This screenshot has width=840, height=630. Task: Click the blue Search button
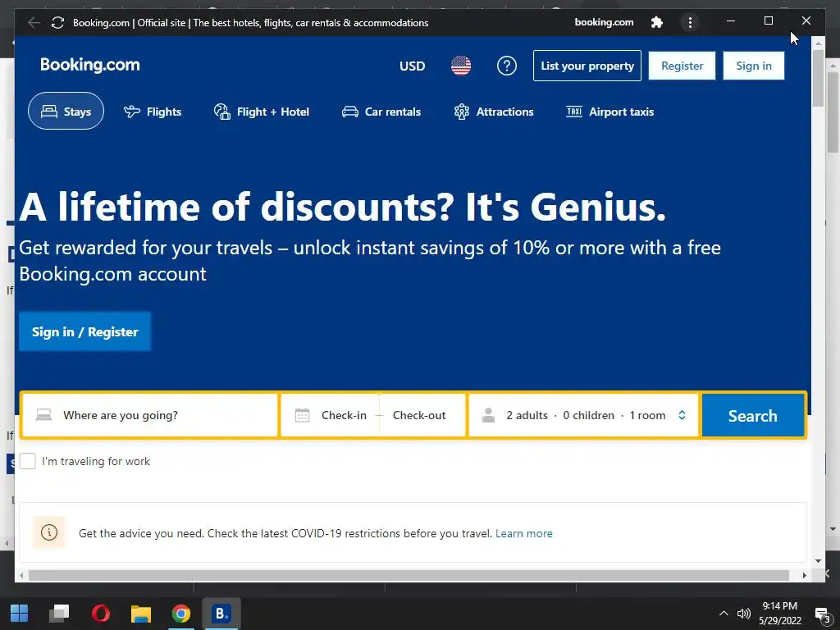[x=753, y=416]
